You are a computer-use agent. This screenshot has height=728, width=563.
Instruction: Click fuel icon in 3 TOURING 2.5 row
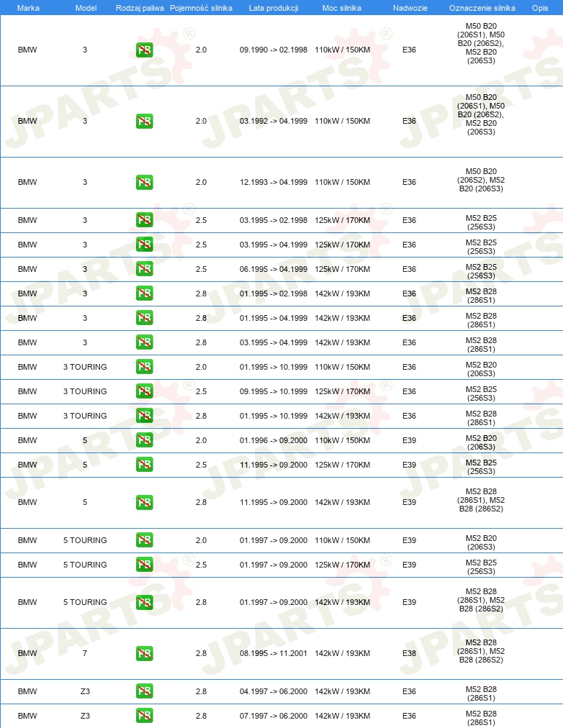pyautogui.click(x=145, y=391)
